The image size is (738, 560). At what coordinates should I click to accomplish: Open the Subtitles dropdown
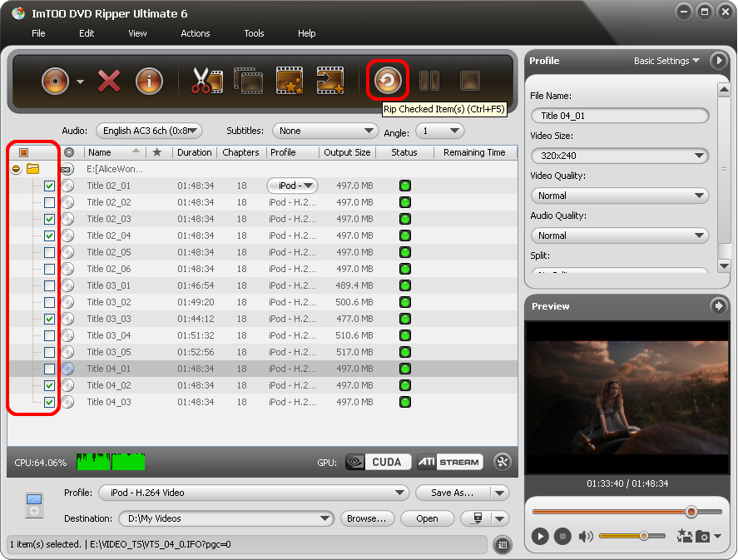(x=325, y=131)
